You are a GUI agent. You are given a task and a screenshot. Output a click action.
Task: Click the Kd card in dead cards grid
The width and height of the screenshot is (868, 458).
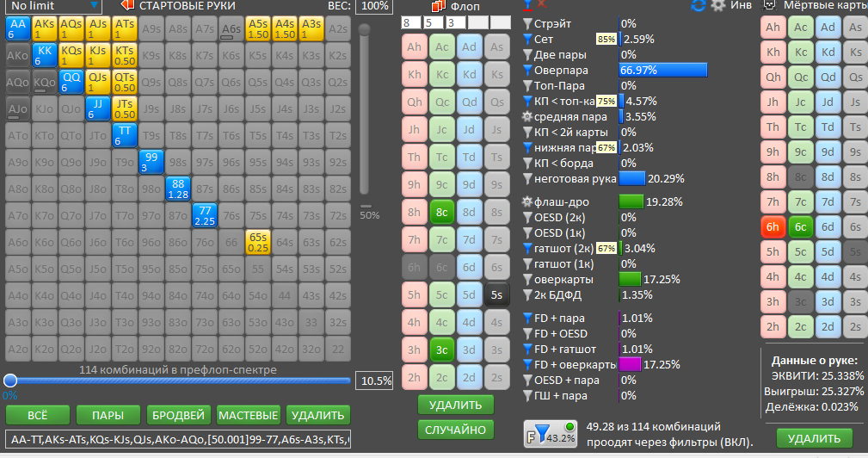click(828, 52)
